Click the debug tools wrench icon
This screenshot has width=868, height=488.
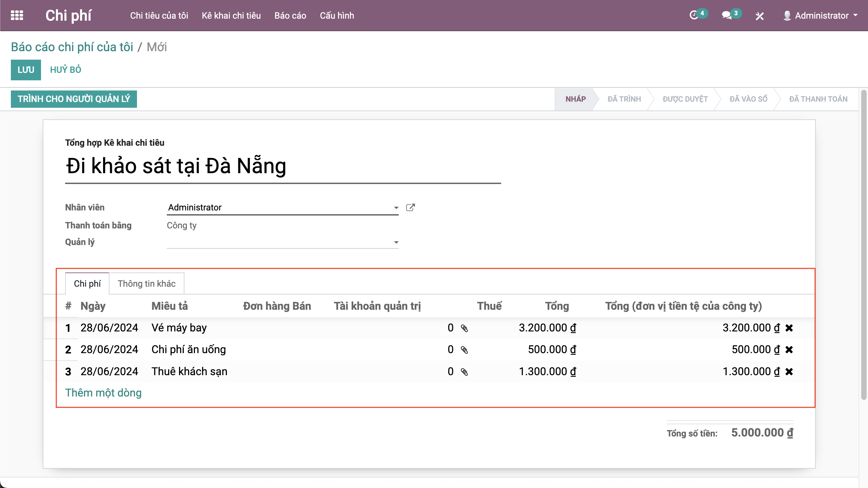coord(759,16)
